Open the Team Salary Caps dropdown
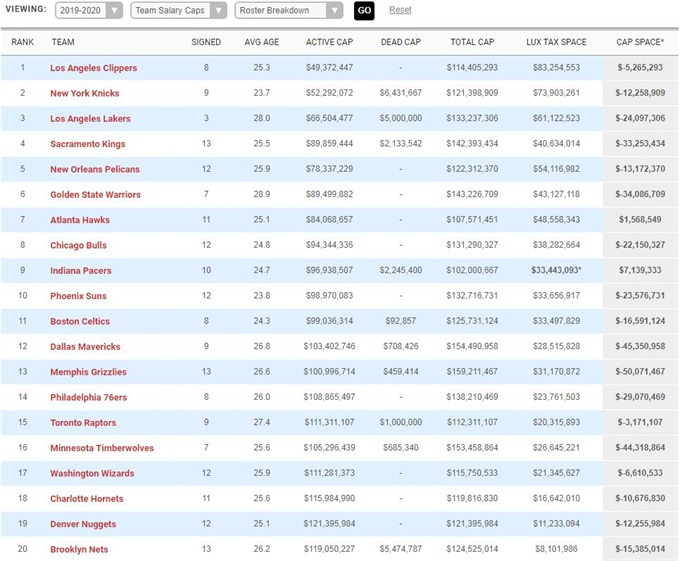 point(178,10)
